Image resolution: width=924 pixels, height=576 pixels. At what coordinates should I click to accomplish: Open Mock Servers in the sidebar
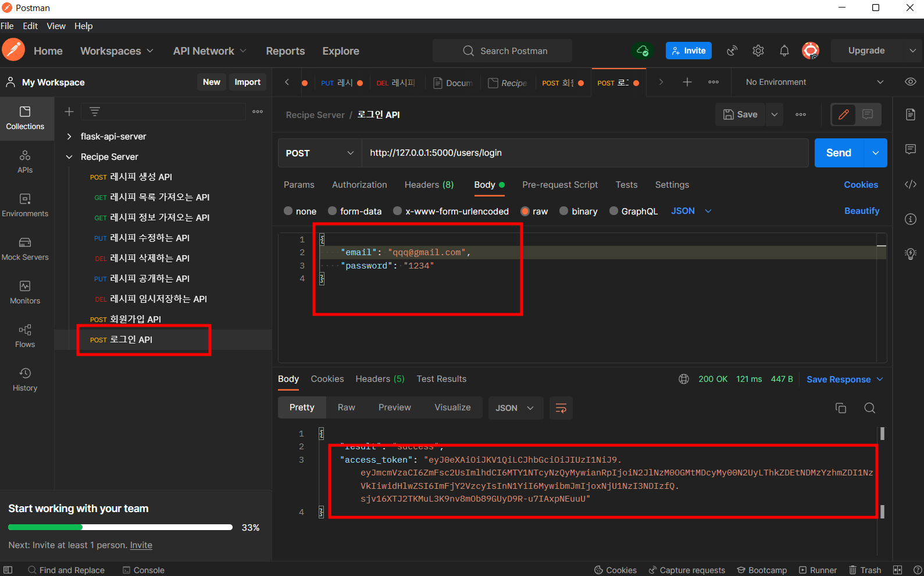tap(25, 249)
